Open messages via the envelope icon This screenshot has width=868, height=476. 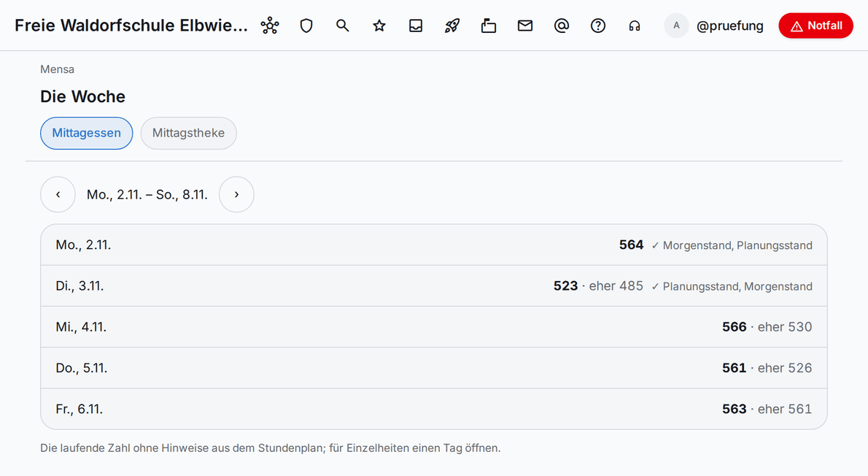[525, 26]
